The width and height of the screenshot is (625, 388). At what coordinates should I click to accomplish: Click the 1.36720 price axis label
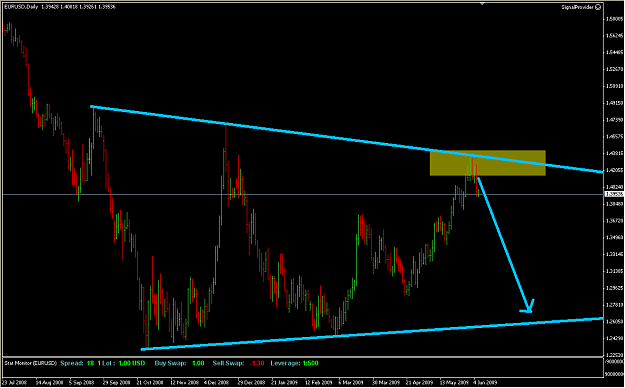613,220
